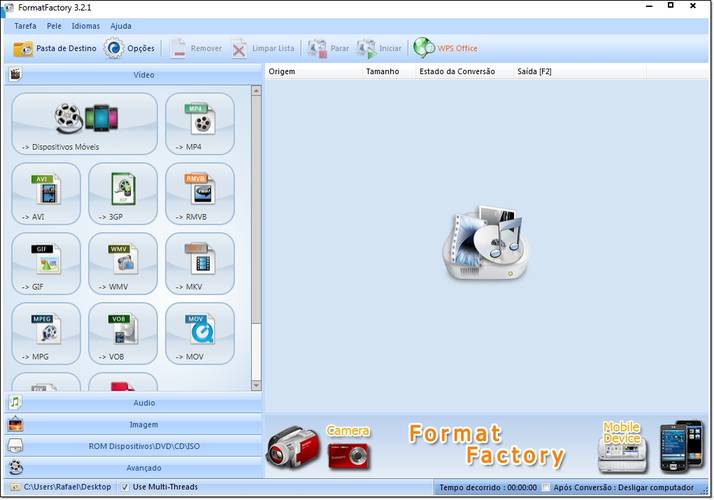
Task: Click the video list scrollbar down arrow
Action: (256, 386)
